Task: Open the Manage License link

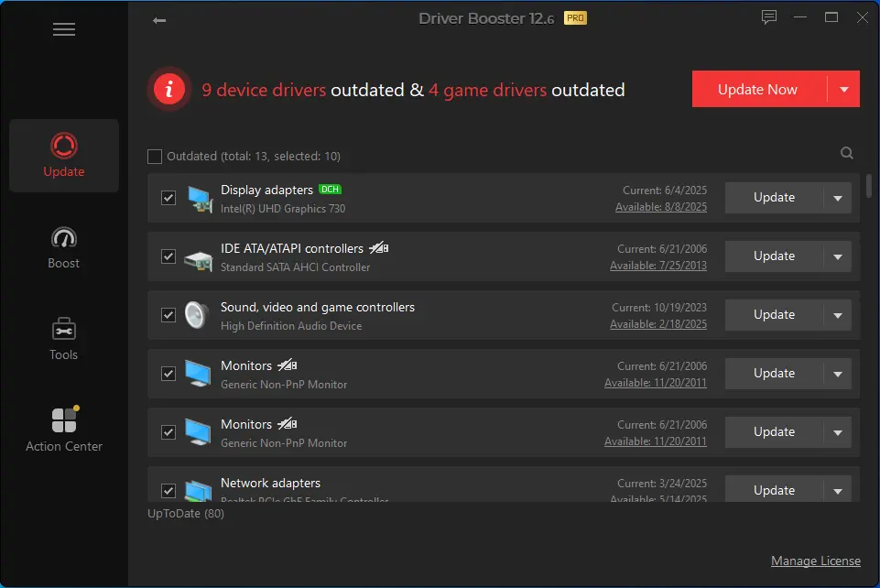Action: point(816,561)
